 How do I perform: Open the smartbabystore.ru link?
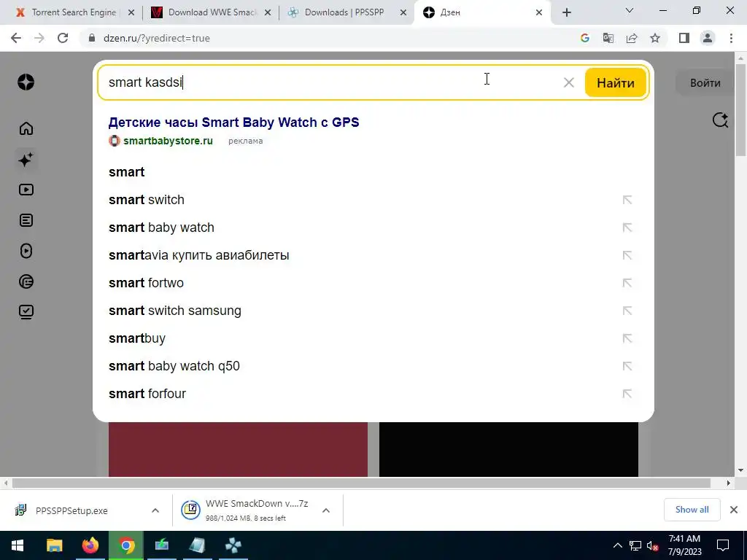pyautogui.click(x=168, y=141)
